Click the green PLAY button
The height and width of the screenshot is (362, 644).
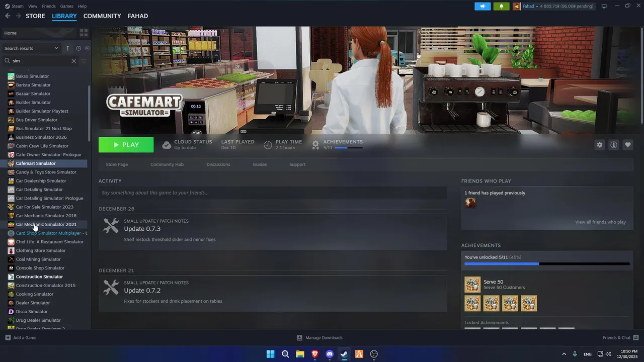(x=126, y=145)
